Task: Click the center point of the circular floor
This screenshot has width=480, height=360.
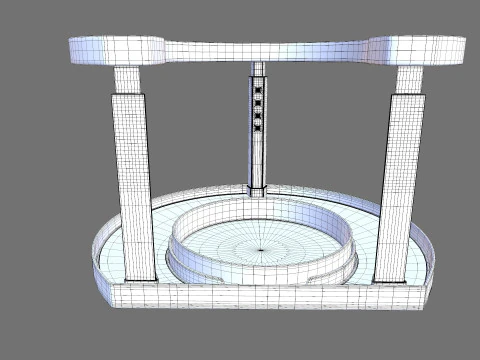Action: pos(261,250)
